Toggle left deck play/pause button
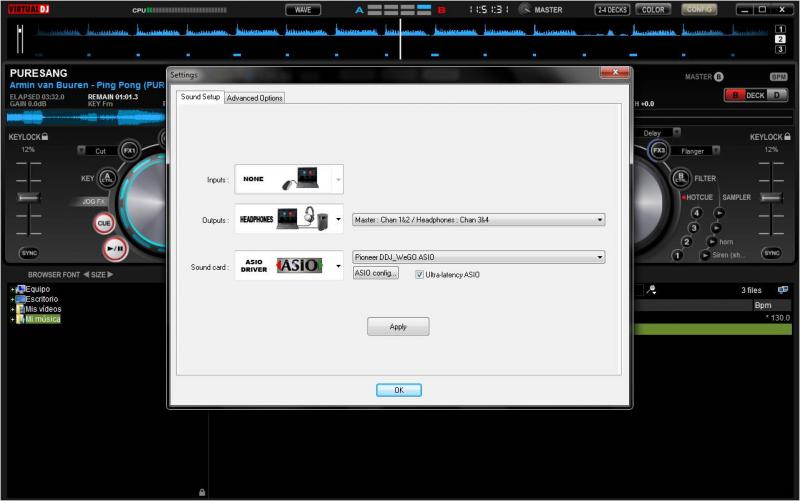 (115, 249)
